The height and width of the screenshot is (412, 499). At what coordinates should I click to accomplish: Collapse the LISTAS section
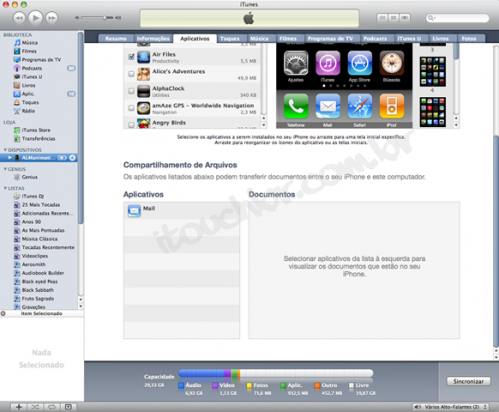[5, 188]
